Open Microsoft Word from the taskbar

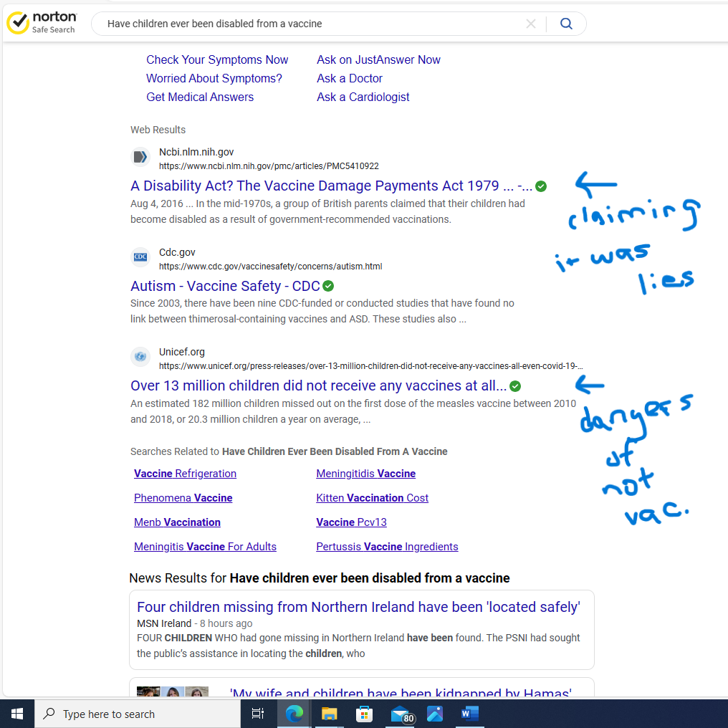pyautogui.click(x=470, y=714)
